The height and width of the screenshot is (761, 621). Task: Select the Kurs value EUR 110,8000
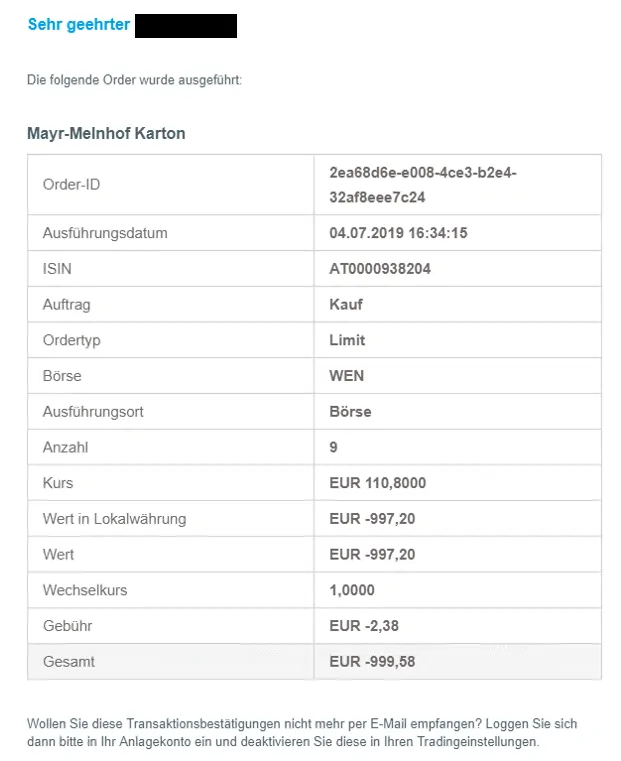377,483
